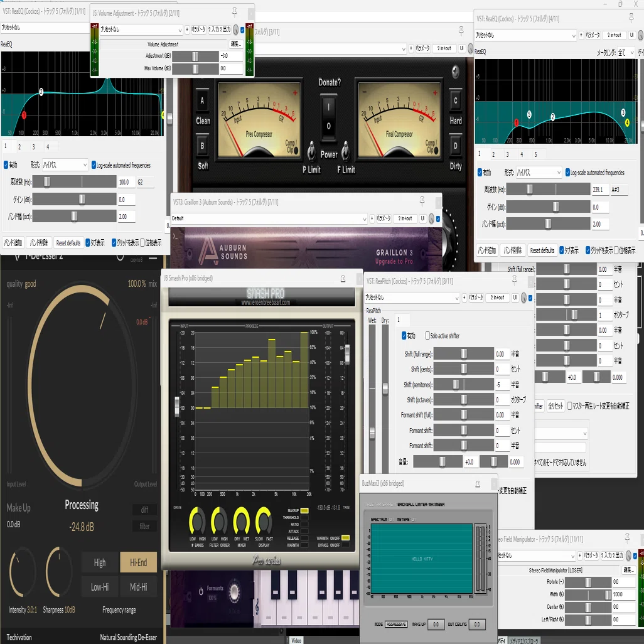The height and width of the screenshot is (644, 644).
Task: Open preset dropdown in Stereo Field Manipulator
Action: pos(537,555)
